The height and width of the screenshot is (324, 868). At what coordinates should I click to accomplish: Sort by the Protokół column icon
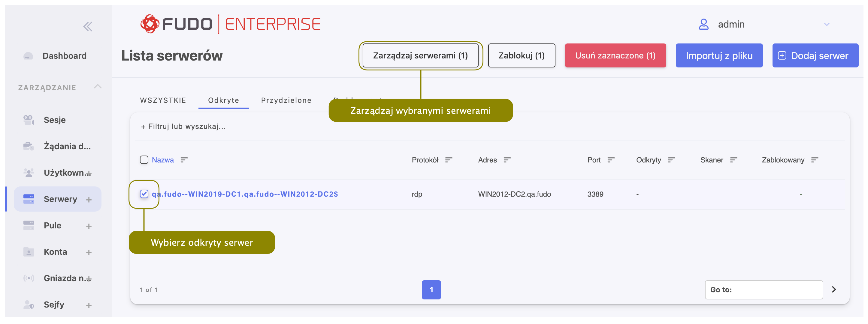(x=449, y=160)
